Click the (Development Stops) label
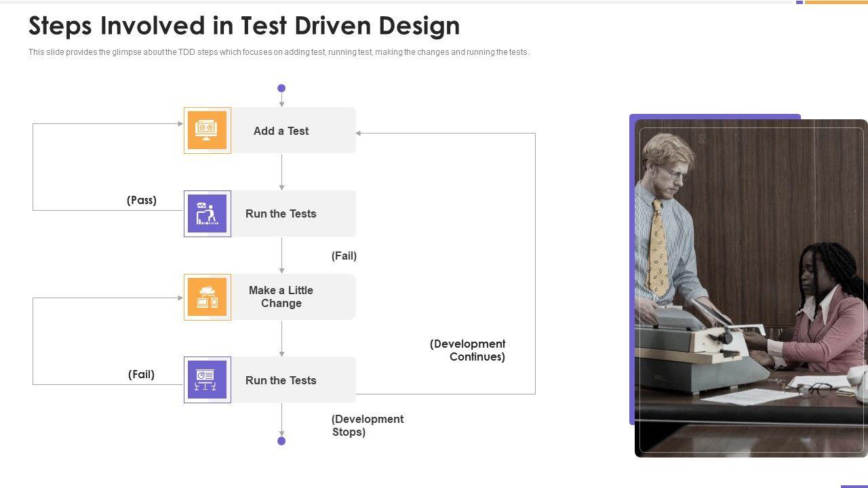868x488 pixels. click(367, 426)
